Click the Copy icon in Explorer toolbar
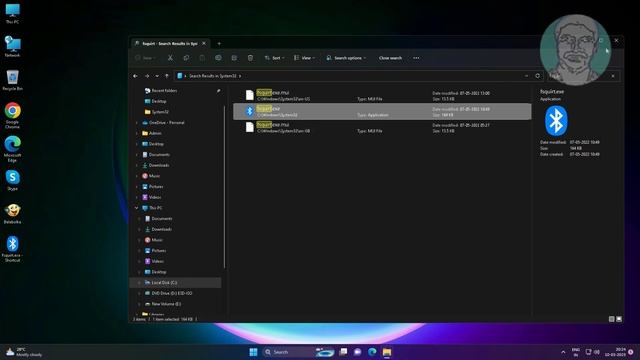 tap(186, 58)
